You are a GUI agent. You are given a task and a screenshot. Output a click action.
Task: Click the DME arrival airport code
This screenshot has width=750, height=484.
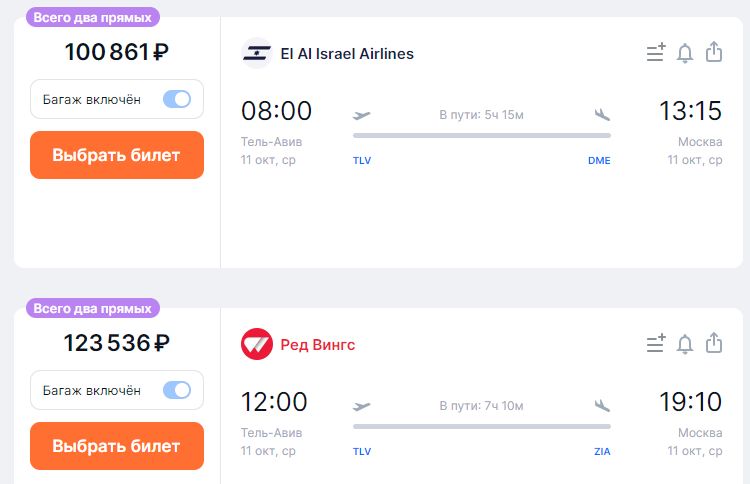[599, 160]
